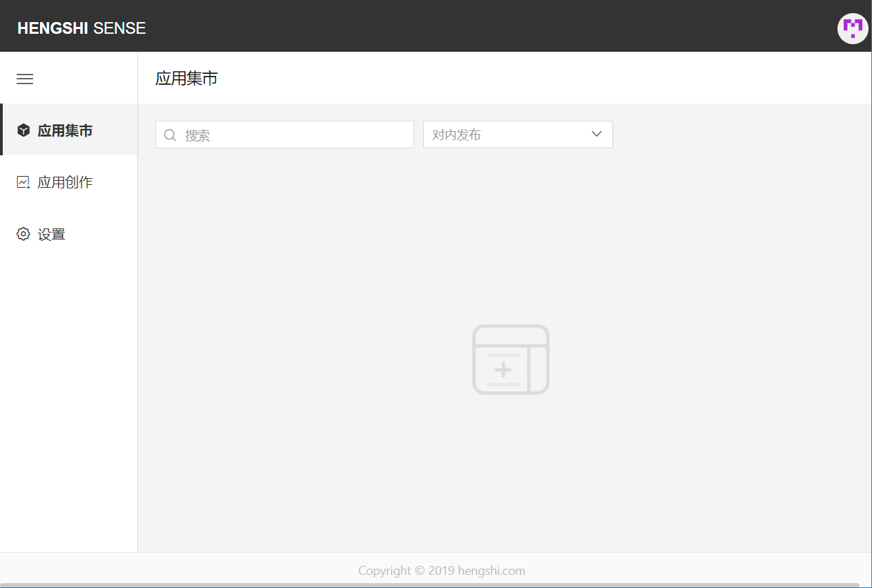Open the user avatar menu
872x588 pixels.
853,28
